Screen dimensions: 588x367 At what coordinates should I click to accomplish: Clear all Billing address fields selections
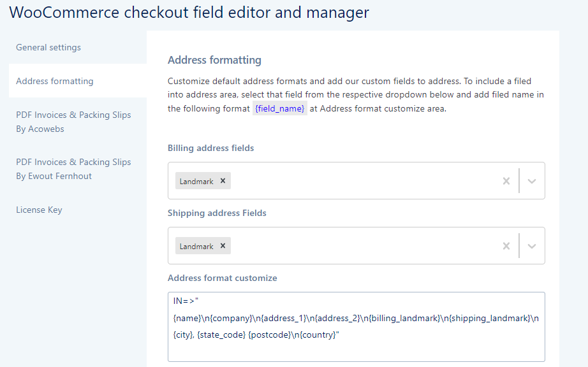pyautogui.click(x=506, y=181)
